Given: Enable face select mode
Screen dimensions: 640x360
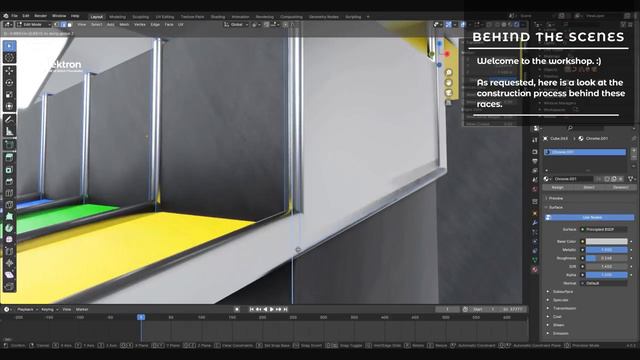Looking at the screenshot, I should click(69, 24).
